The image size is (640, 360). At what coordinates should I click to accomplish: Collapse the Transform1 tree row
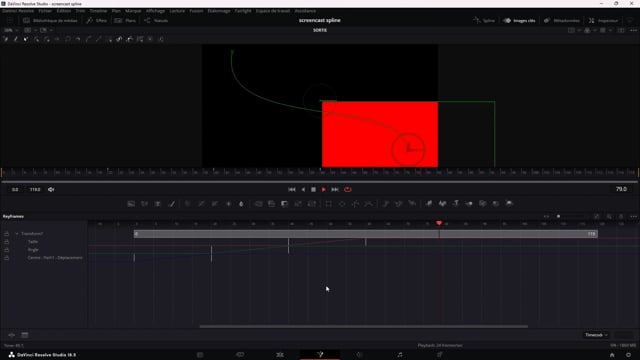pyautogui.click(x=17, y=234)
